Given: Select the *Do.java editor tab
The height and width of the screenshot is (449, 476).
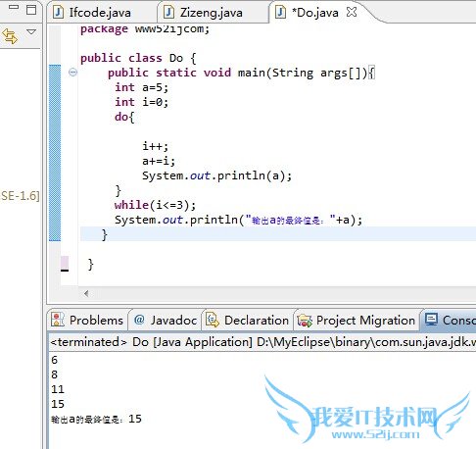Looking at the screenshot, I should 314,13.
